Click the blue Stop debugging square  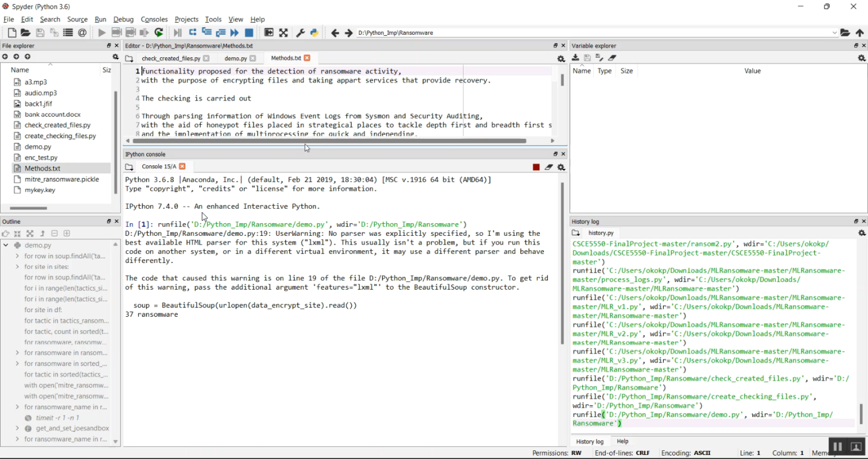pyautogui.click(x=249, y=33)
